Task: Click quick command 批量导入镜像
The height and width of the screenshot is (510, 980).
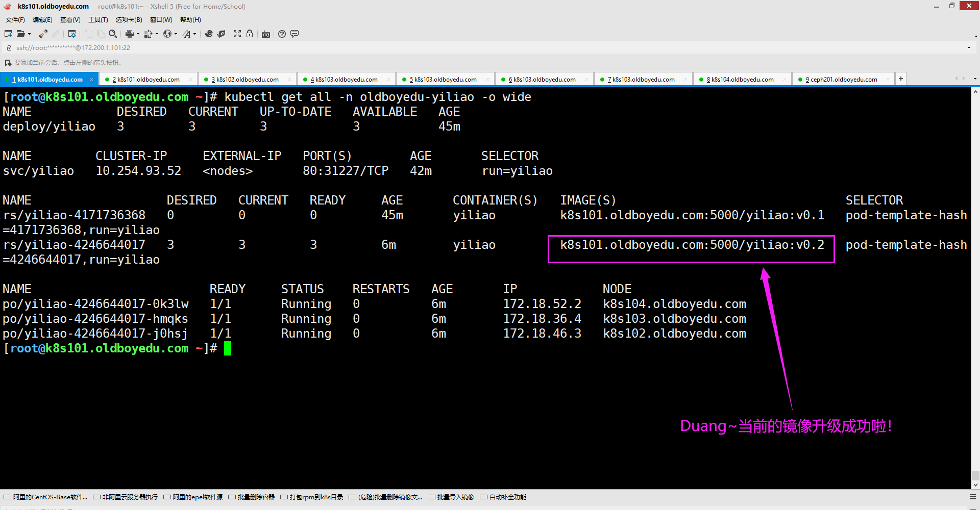Action: tap(451, 497)
